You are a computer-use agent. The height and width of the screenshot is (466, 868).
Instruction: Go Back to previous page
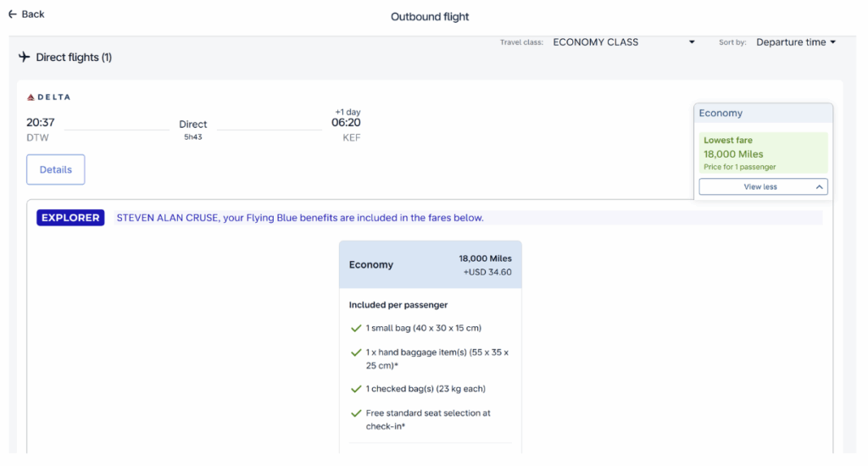point(32,14)
